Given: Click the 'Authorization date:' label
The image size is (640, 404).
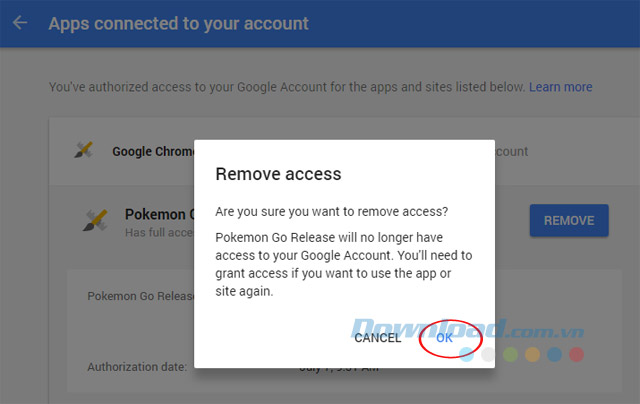Looking at the screenshot, I should pyautogui.click(x=137, y=367).
